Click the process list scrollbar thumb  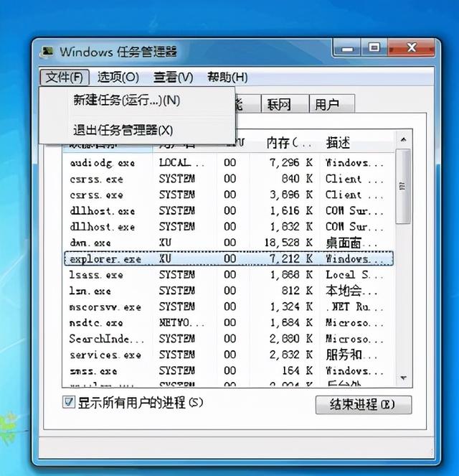(403, 187)
